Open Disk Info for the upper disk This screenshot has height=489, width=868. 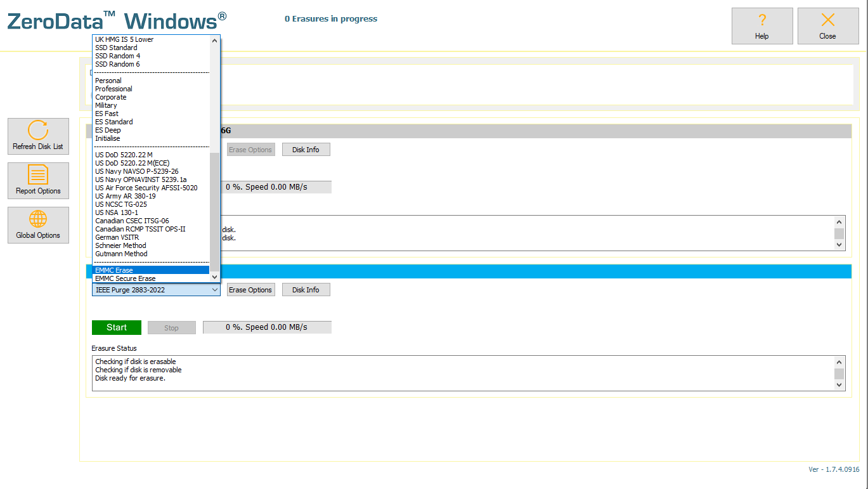[x=306, y=150]
